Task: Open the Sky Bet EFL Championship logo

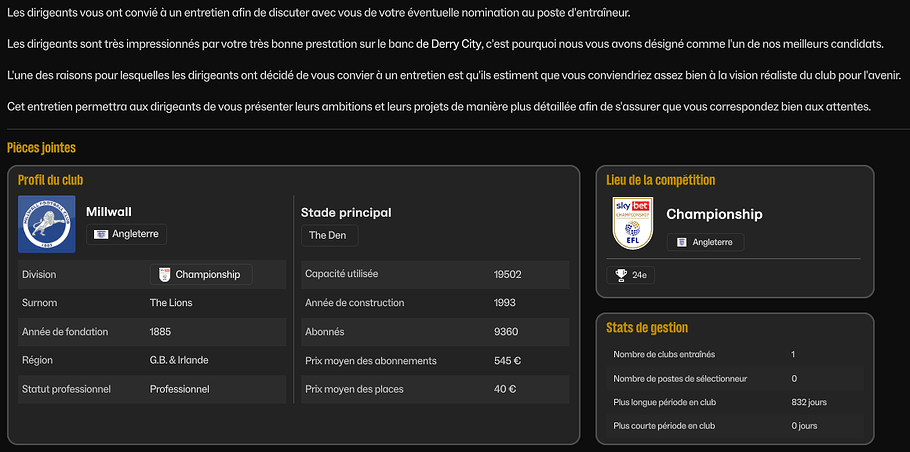Action: [633, 223]
